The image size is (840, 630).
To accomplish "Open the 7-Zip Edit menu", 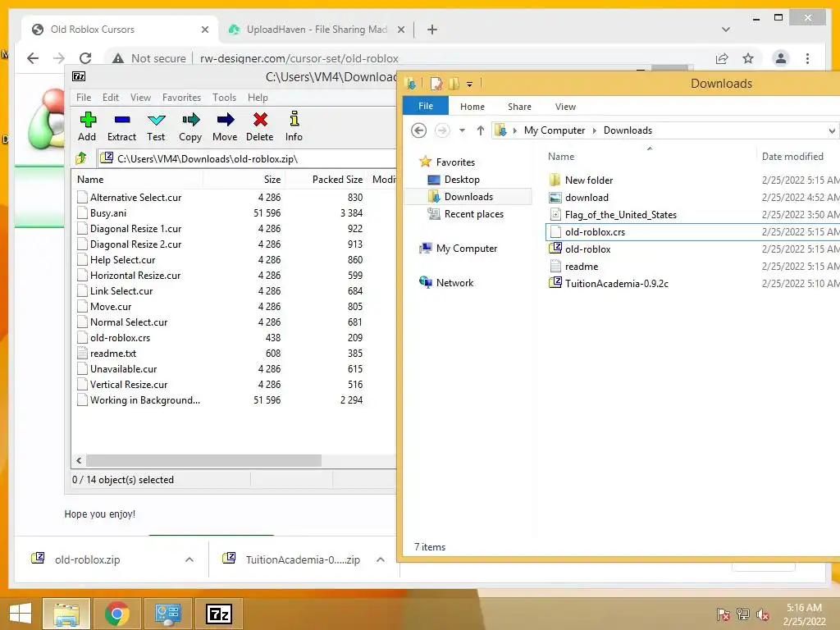I will point(111,98).
